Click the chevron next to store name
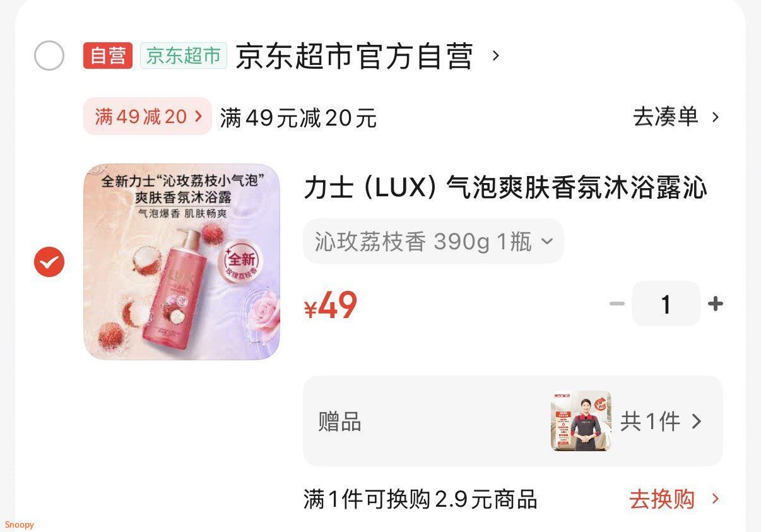Viewport: 761px width, 532px height. click(x=496, y=56)
